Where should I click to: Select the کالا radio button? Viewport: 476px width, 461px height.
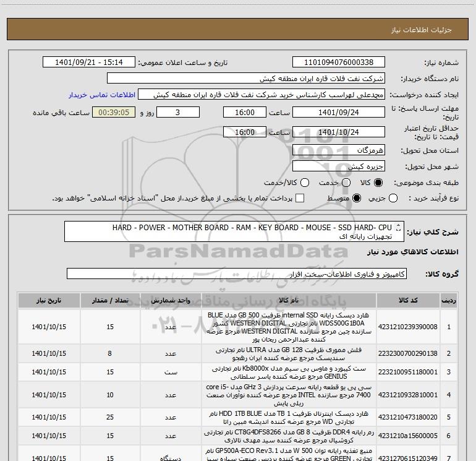(378, 183)
